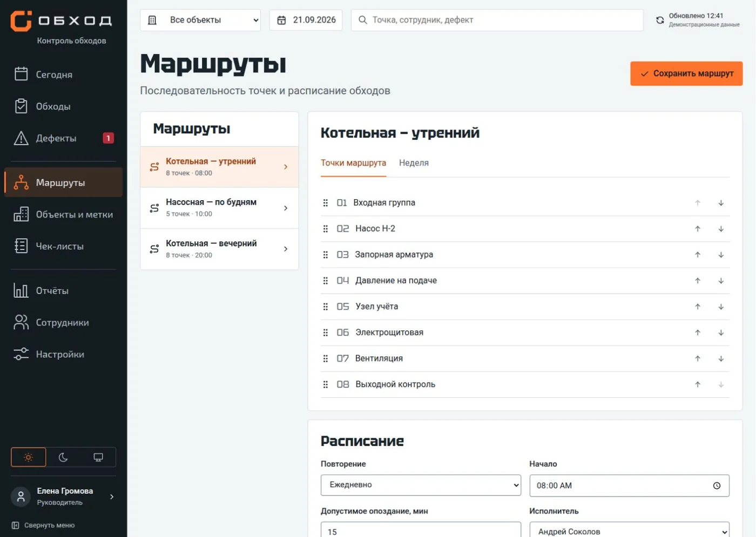756x537 pixels.
Task: Click Свернуть меню
Action: [43, 525]
